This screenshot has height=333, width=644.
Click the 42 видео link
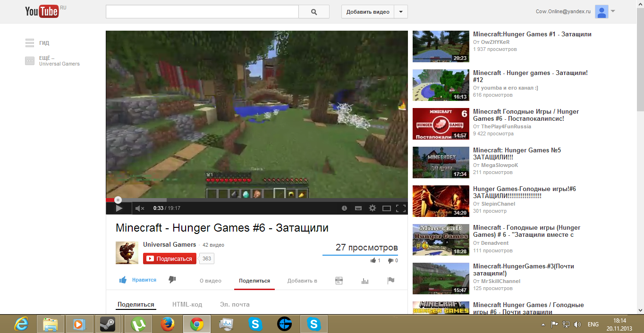point(213,245)
